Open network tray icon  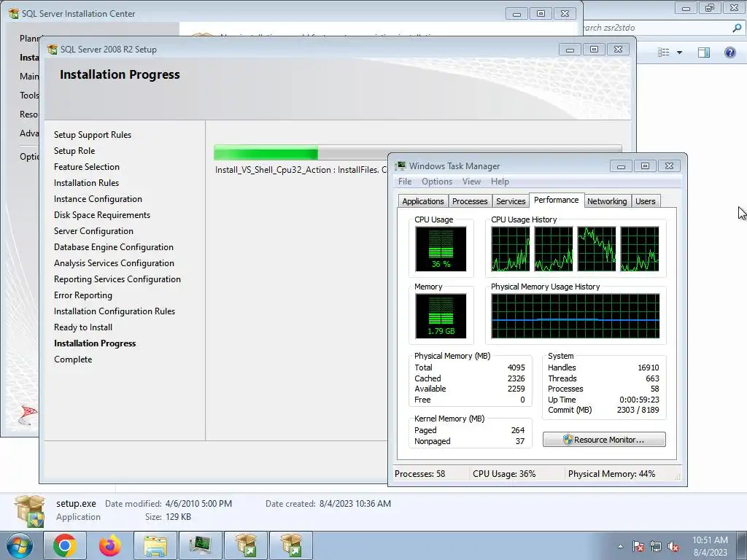point(656,546)
